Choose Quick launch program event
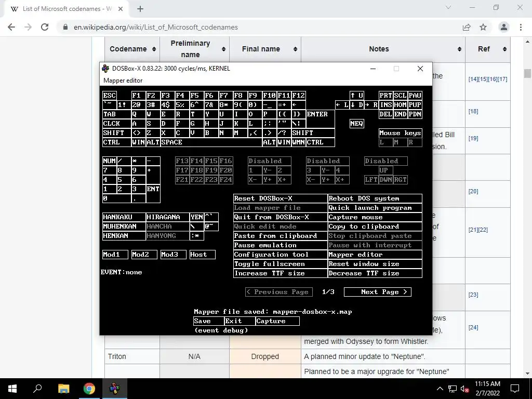 [375, 208]
